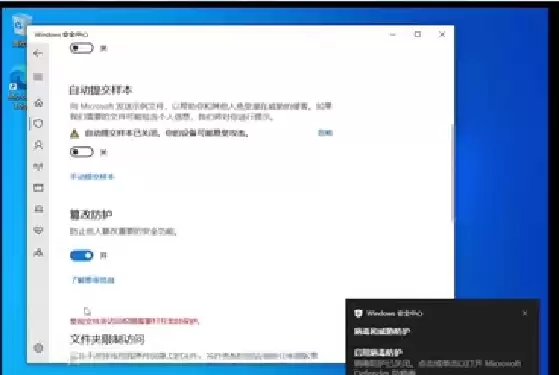Open App & browser control icon
The width and height of the screenshot is (559, 375).
click(x=39, y=188)
